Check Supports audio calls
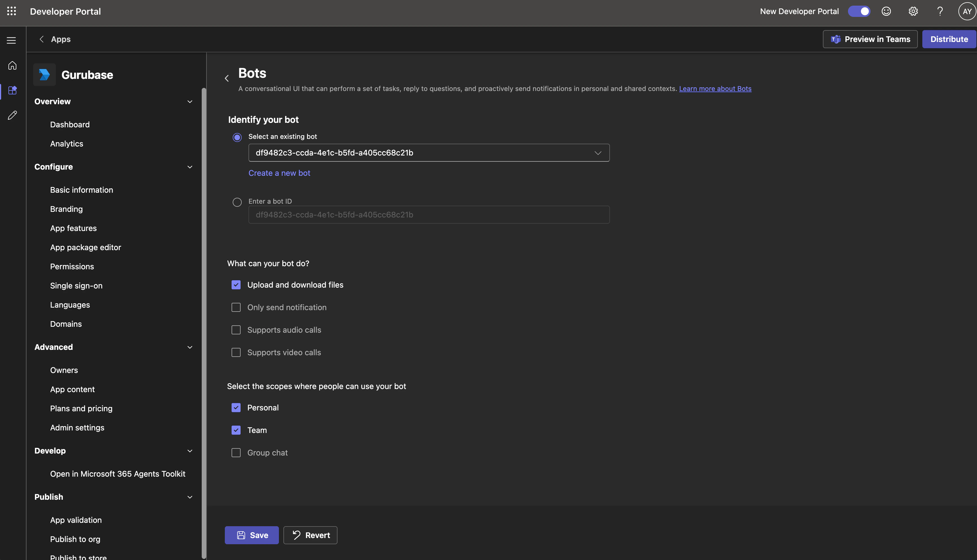 point(236,330)
